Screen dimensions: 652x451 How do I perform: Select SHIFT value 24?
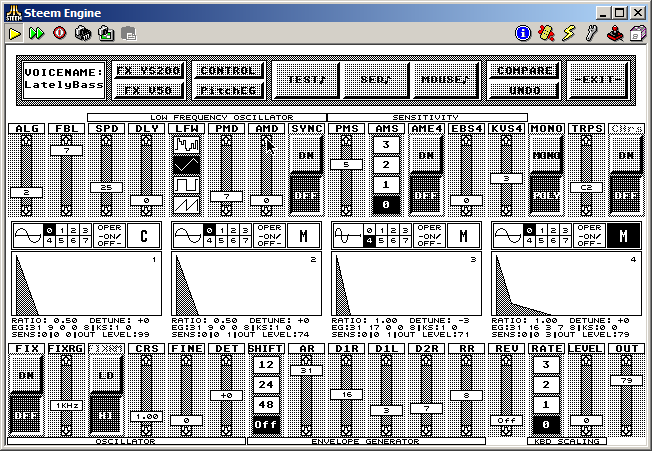pyautogui.click(x=265, y=384)
